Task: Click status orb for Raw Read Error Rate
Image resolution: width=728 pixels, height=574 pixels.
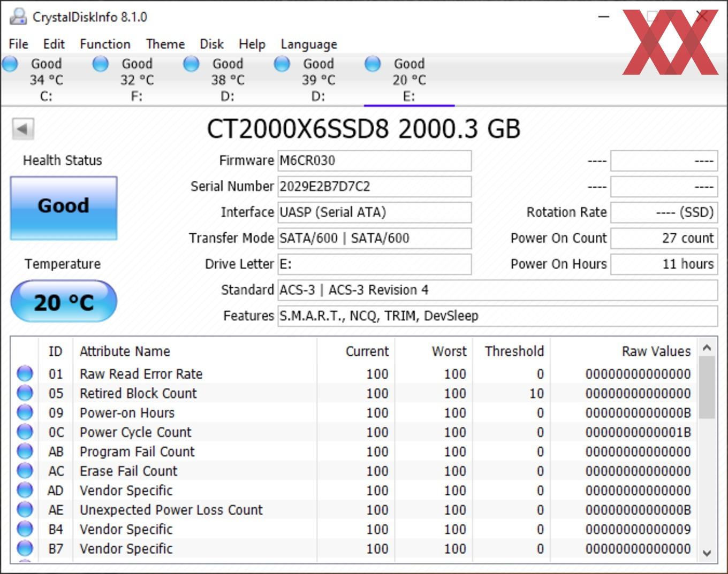Action: (x=25, y=373)
